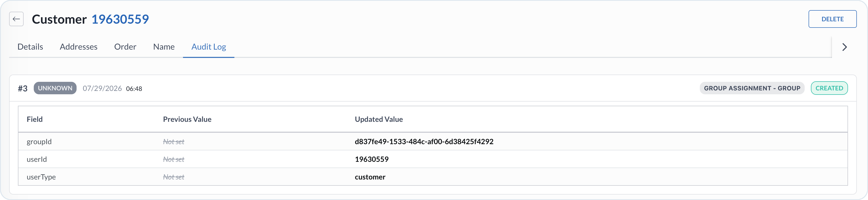The image size is (868, 200).
Task: Click the 06:48 time stamp
Action: (x=134, y=89)
